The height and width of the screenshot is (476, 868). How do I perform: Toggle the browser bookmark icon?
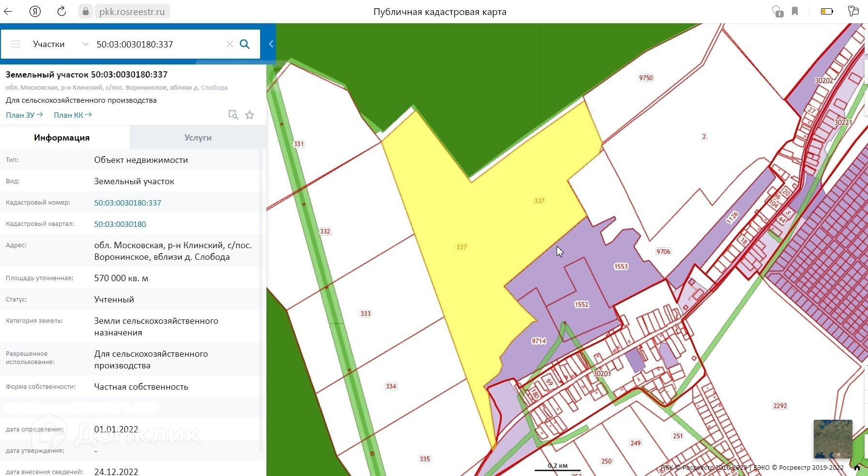795,12
